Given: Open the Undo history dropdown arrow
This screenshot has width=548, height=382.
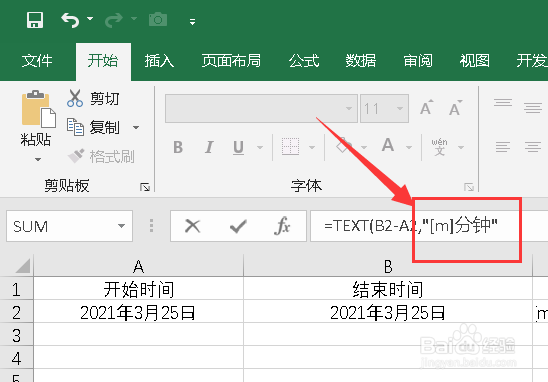Looking at the screenshot, I should click(90, 19).
